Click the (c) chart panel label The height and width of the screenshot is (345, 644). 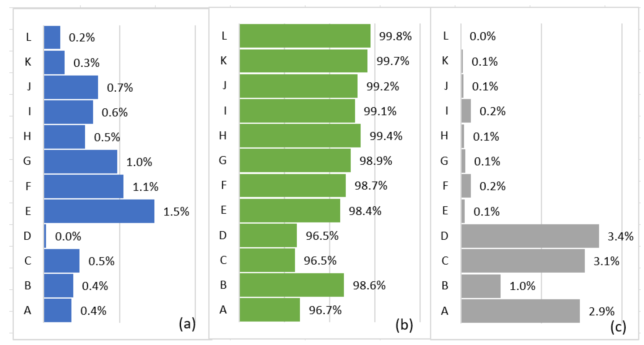click(618, 327)
